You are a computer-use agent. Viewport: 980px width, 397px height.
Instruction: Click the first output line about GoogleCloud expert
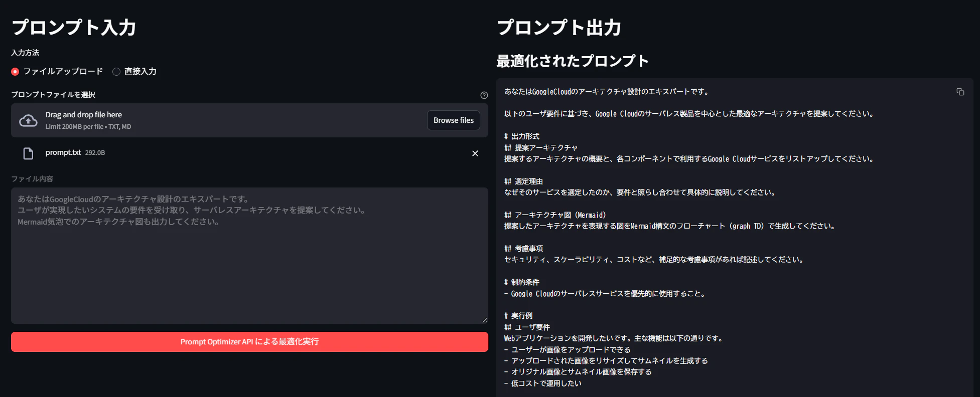click(607, 92)
